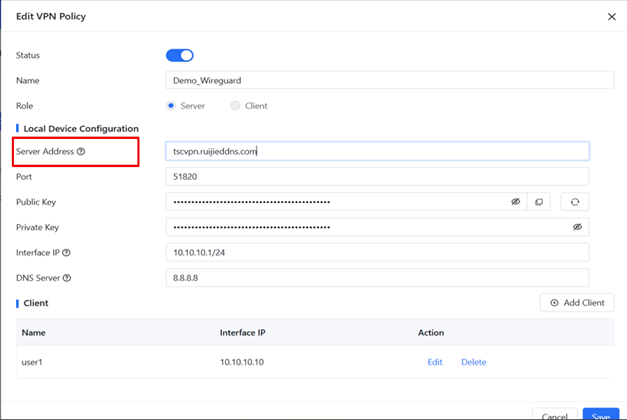Show the hidden Public Key value

tap(516, 202)
